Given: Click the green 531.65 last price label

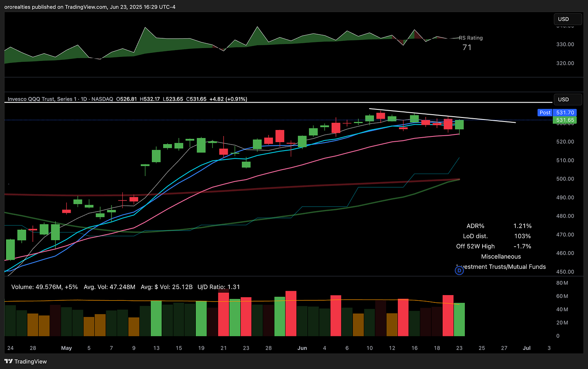Looking at the screenshot, I should (x=565, y=120).
